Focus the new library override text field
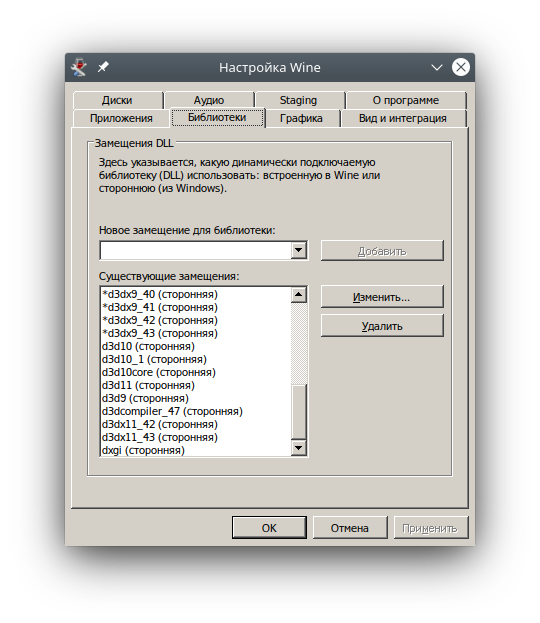This screenshot has width=540, height=623. coord(196,250)
